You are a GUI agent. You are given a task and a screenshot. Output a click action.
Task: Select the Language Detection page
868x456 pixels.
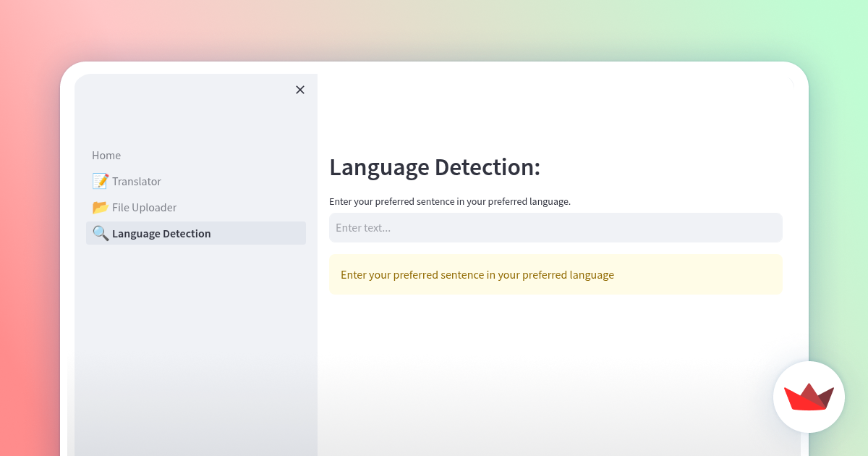[195, 233]
